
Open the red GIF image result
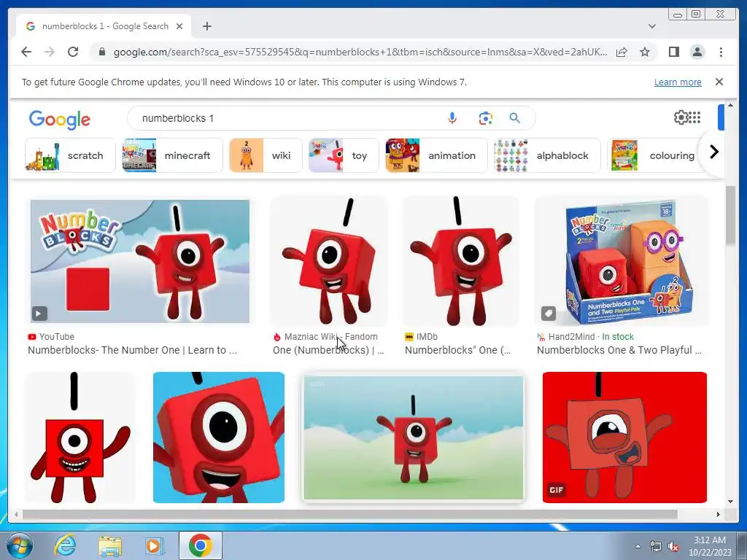point(624,437)
